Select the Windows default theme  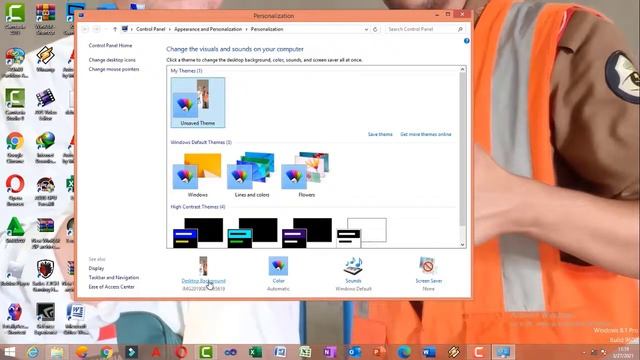click(198, 175)
